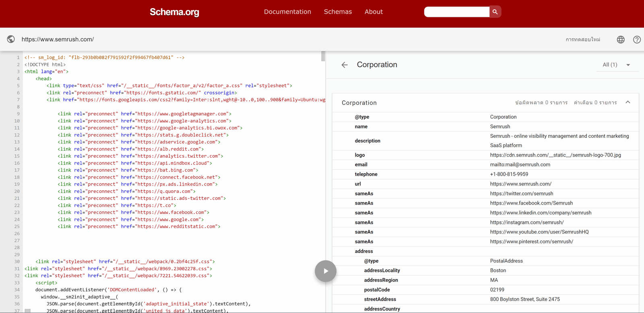
Task: Click the address property row
Action: point(485,251)
